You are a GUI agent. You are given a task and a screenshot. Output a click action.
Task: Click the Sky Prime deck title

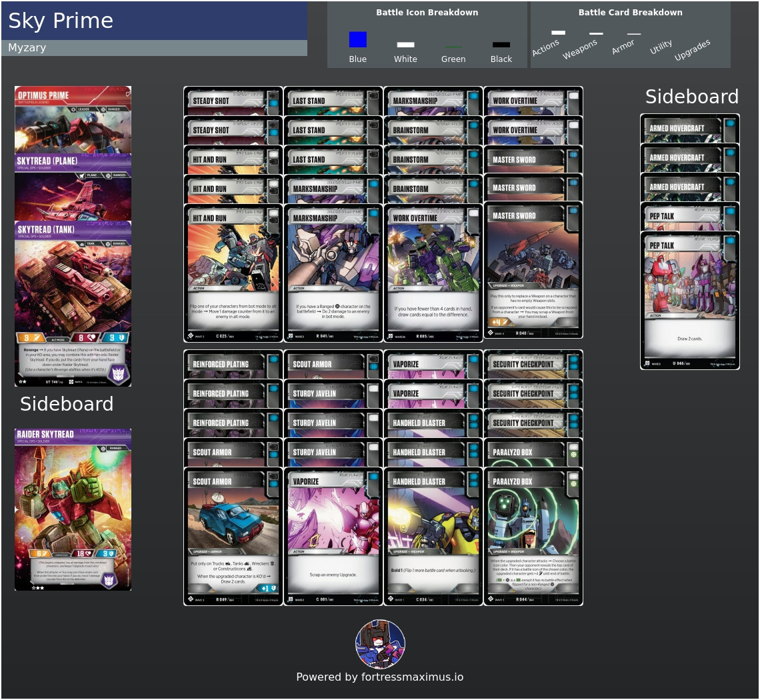click(x=61, y=21)
